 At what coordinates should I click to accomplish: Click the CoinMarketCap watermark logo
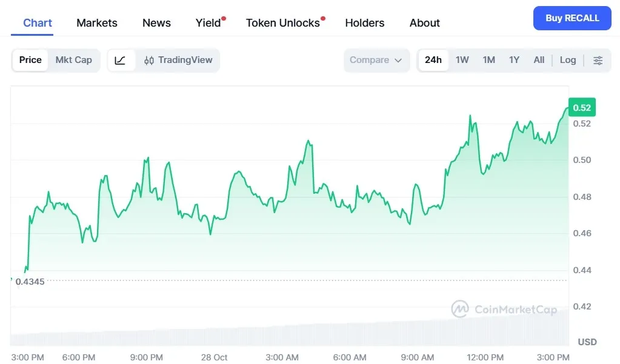pos(504,309)
